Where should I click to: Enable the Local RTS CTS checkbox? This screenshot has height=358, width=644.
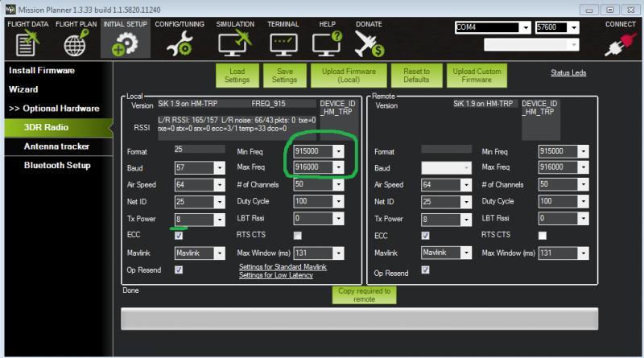(298, 236)
